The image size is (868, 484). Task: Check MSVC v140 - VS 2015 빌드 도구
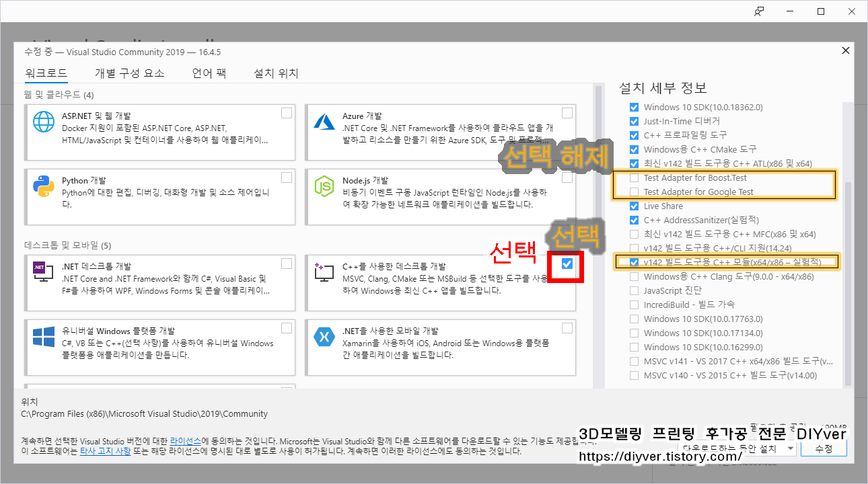634,375
